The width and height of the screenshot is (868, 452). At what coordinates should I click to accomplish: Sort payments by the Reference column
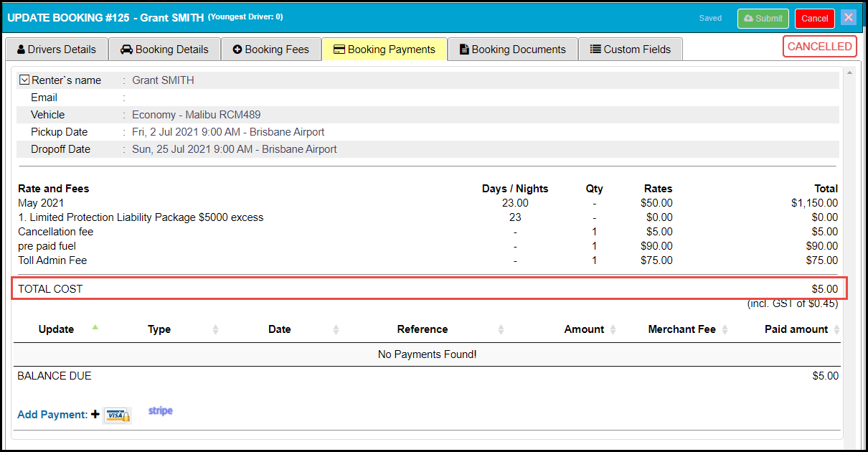pyautogui.click(x=422, y=329)
